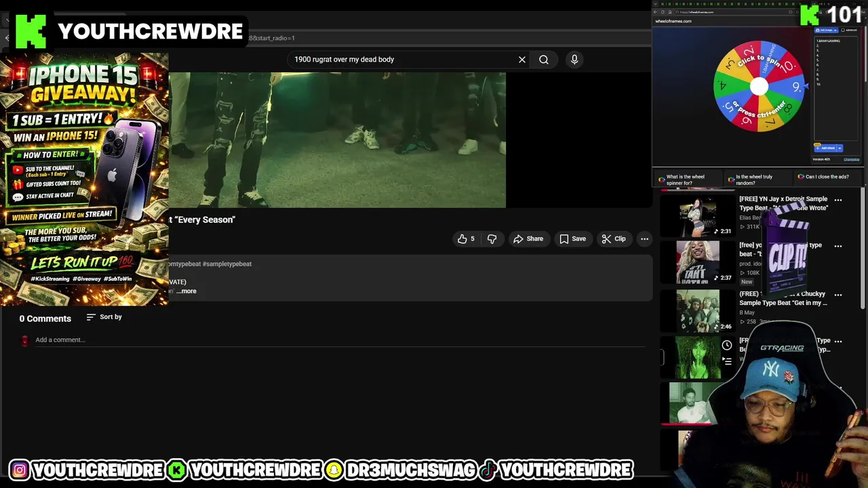Image resolution: width=868 pixels, height=488 pixels.
Task: Click the 'Version 405' text
Action: coord(821,159)
